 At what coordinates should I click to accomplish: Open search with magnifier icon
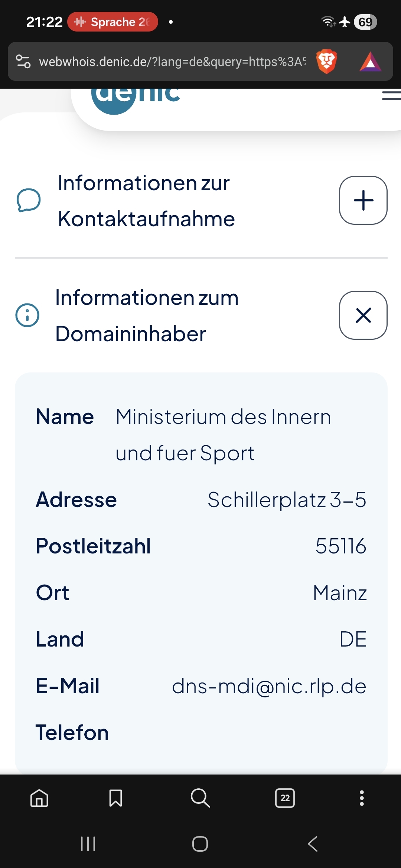click(x=200, y=798)
